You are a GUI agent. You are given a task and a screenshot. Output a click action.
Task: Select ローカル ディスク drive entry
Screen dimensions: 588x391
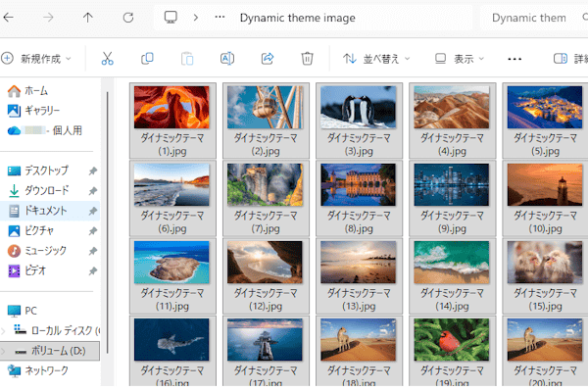pos(56,330)
